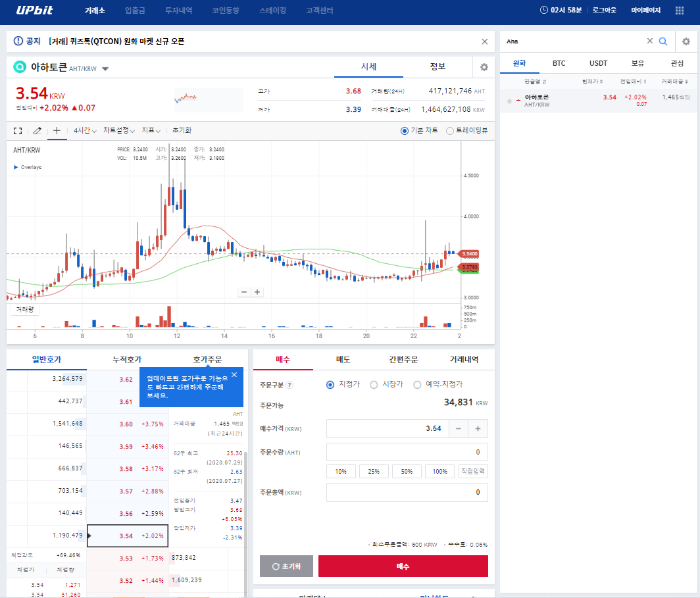
Task: Open 거래소 in top navigation
Action: [95, 11]
